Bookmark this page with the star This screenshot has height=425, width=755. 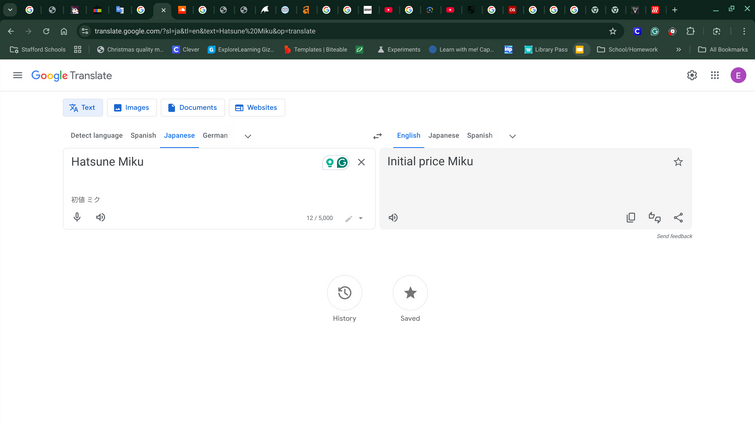pos(612,31)
